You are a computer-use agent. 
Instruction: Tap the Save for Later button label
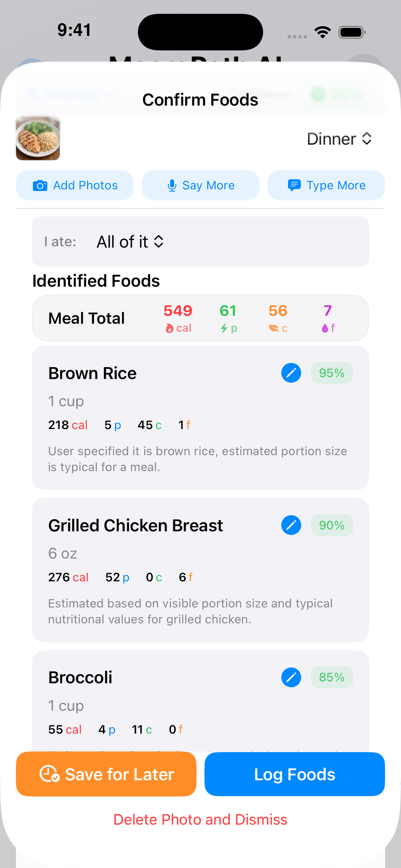tap(120, 774)
